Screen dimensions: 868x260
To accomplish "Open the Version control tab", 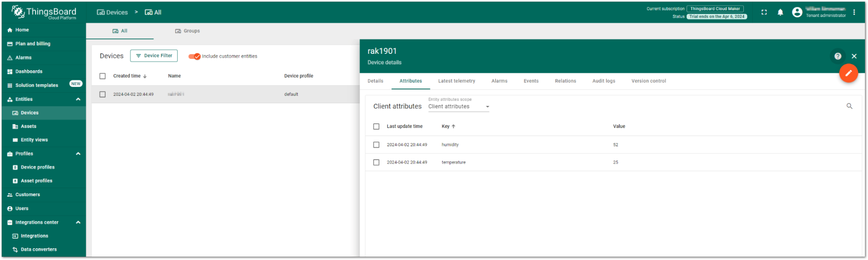I will 649,81.
